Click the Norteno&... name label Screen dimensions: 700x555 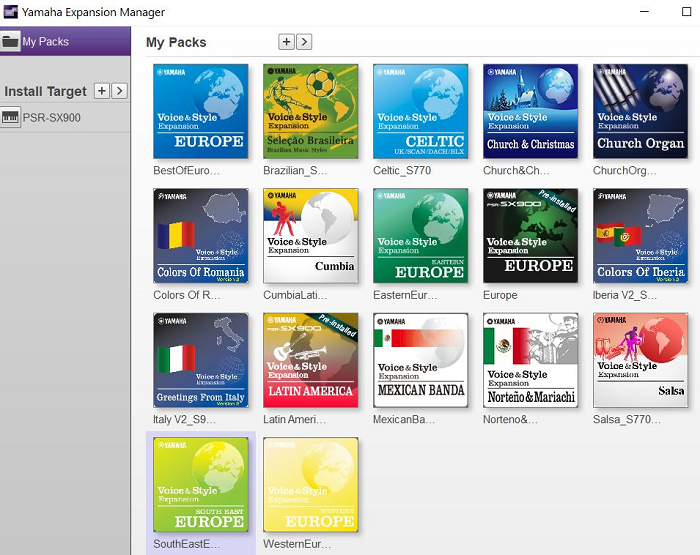click(510, 420)
